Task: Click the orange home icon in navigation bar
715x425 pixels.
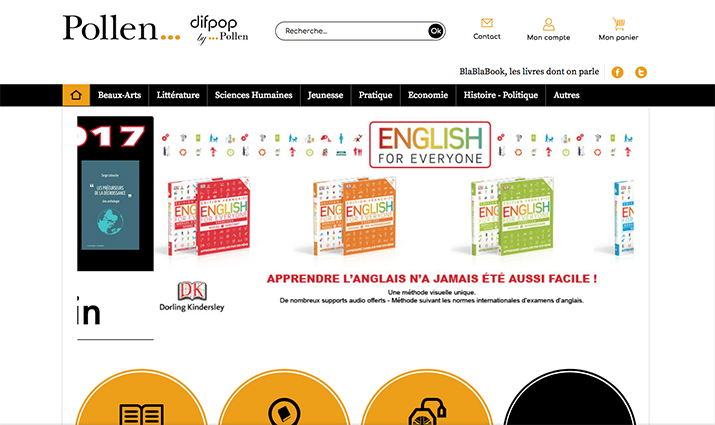Action: tap(76, 95)
